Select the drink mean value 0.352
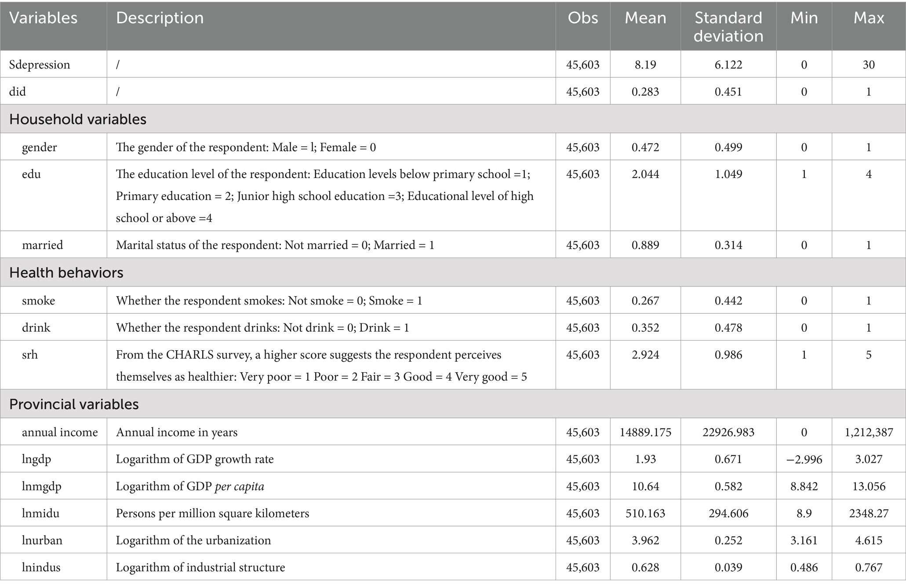This screenshot has width=906, height=588. (645, 327)
